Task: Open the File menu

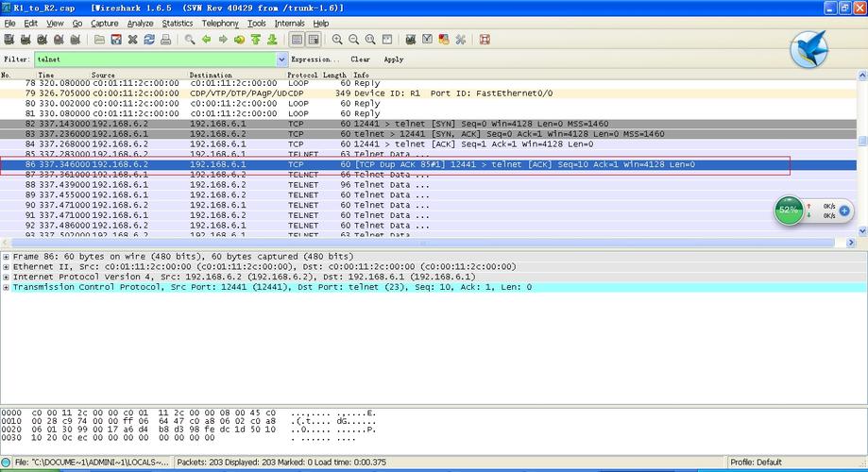Action: pos(10,24)
